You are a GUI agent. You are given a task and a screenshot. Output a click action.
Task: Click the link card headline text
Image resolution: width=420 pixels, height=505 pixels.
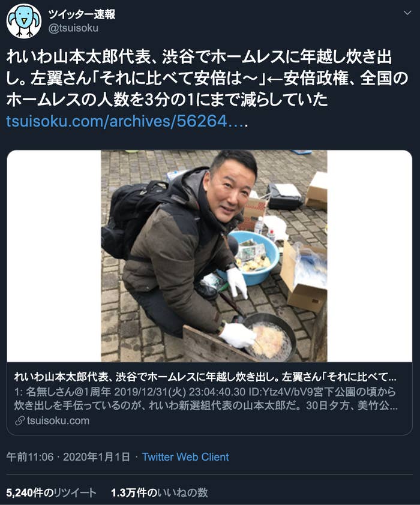205,377
